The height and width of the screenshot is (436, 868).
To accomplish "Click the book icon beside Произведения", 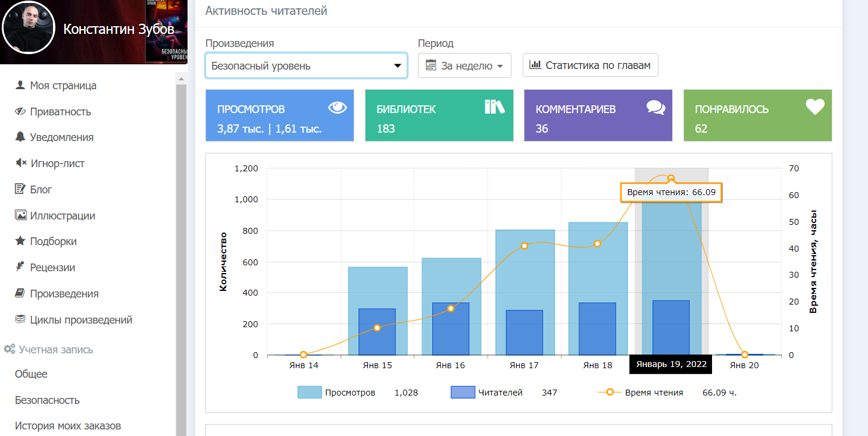I will (20, 293).
